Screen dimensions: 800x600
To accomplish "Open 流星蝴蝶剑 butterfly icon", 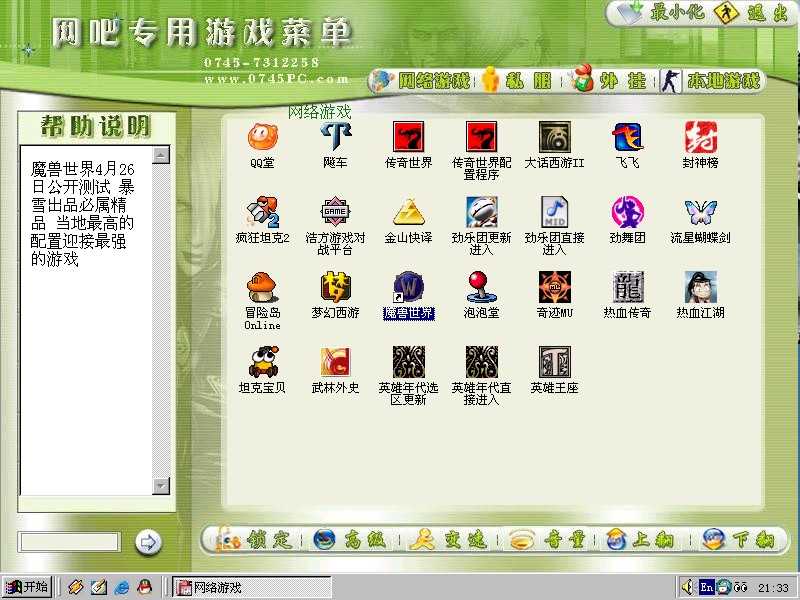I will click(701, 212).
